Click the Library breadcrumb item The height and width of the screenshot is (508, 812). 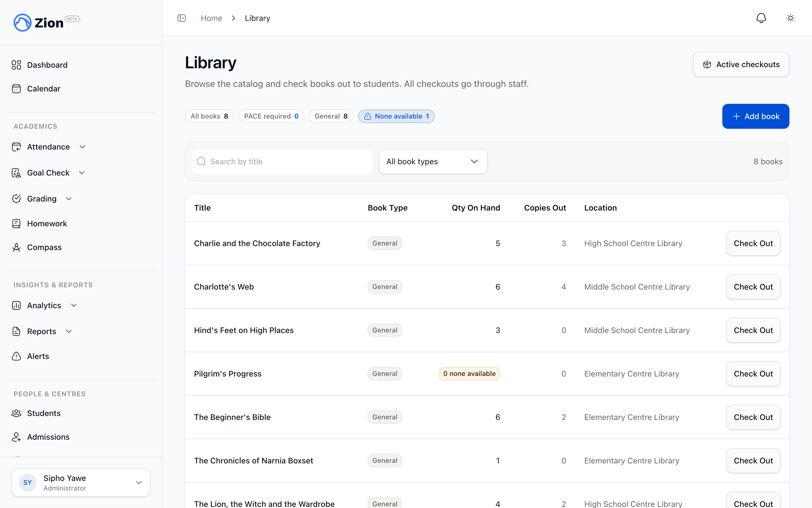257,18
